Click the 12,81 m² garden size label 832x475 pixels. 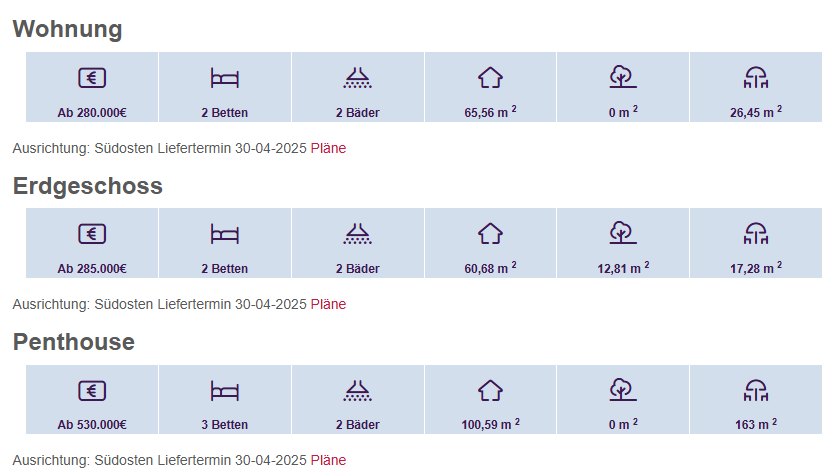pos(622,268)
